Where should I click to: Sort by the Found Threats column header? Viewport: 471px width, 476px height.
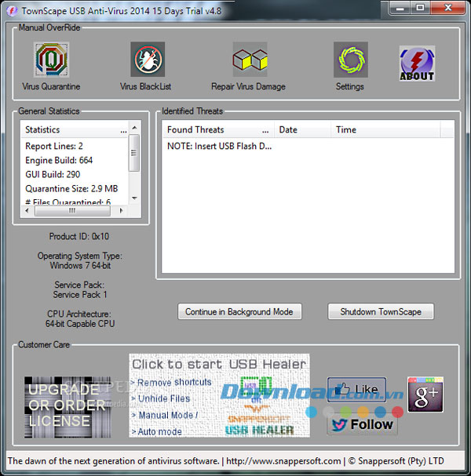(218, 129)
